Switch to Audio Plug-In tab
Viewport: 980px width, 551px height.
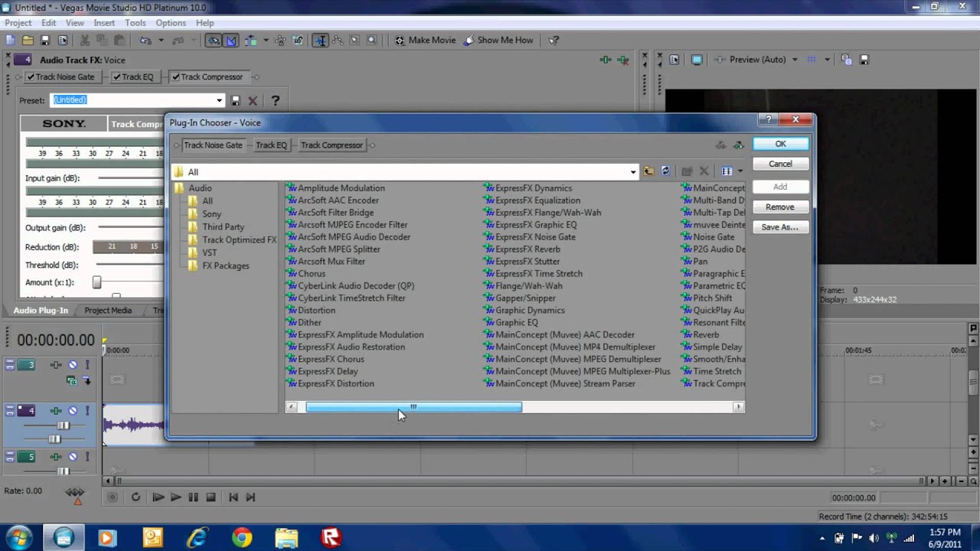point(41,310)
